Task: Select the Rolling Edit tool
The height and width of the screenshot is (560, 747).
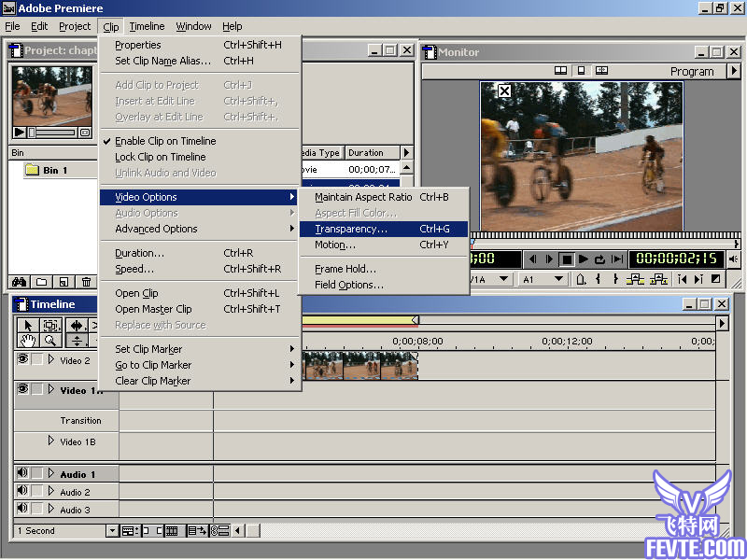Action: click(x=77, y=326)
